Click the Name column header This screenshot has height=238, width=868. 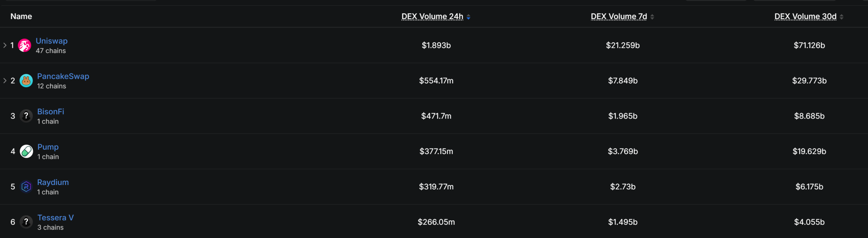pos(21,16)
